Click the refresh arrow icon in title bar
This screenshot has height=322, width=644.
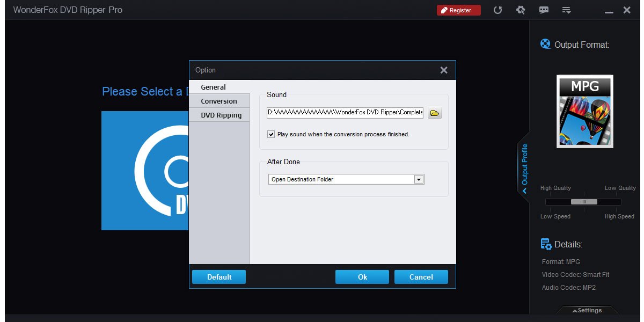[x=497, y=10]
